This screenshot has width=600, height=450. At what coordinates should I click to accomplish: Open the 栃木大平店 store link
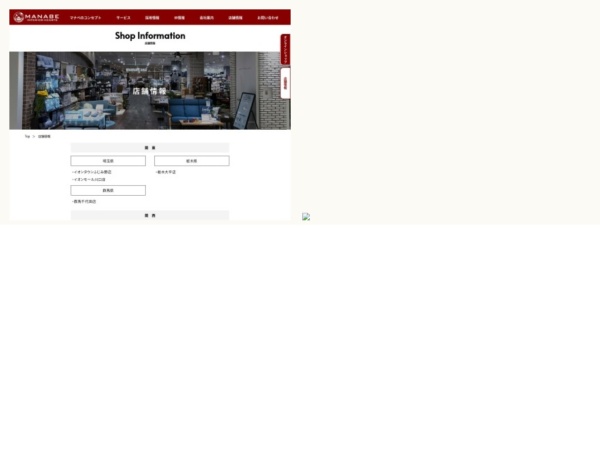coord(166,172)
